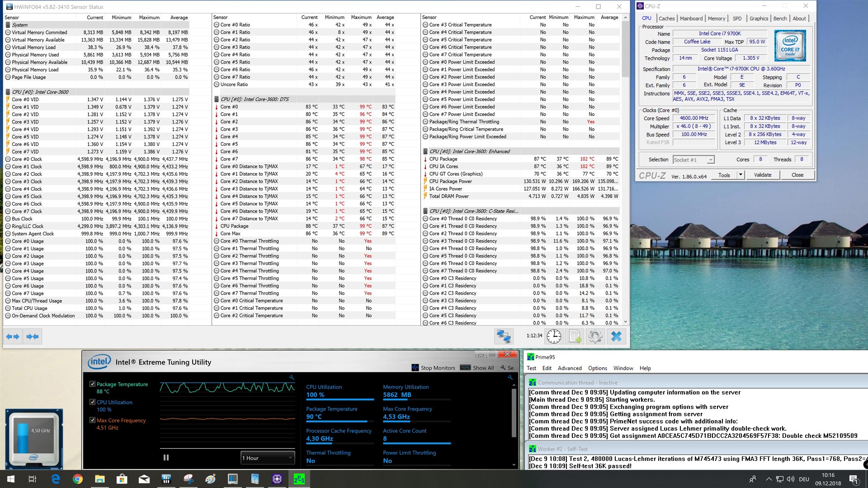Viewport: 868px width, 488px height.
Task: Click the CPU-Z Validate button
Action: tap(763, 175)
